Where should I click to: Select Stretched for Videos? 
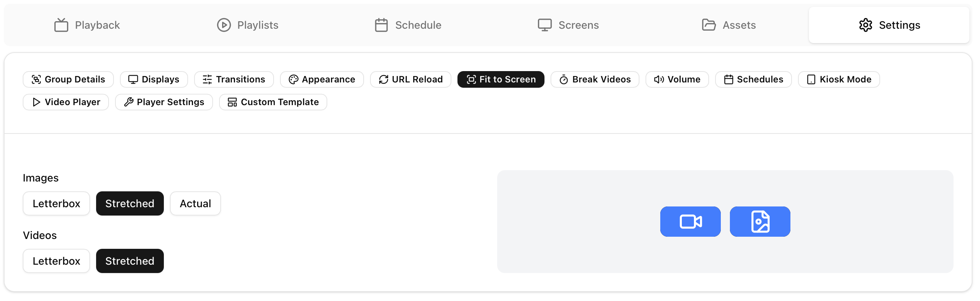(x=130, y=261)
